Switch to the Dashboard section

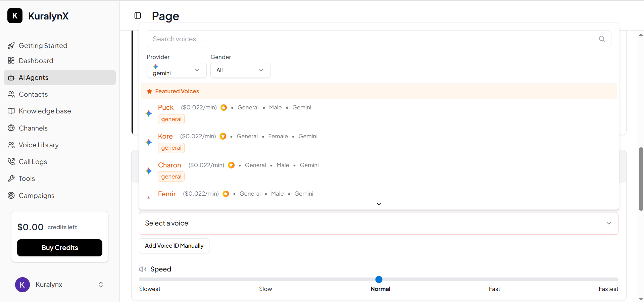(36, 61)
